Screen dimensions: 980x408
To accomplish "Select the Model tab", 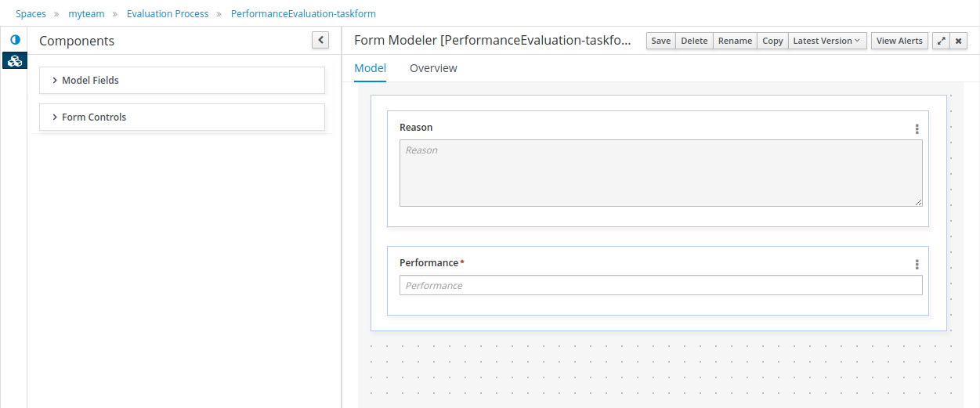I will click(x=370, y=68).
